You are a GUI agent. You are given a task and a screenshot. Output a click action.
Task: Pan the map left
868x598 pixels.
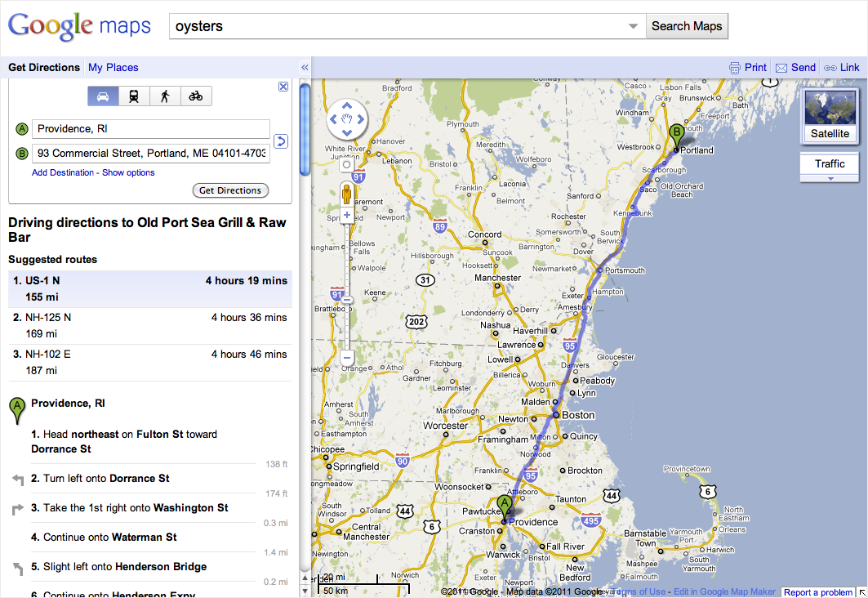[x=333, y=119]
